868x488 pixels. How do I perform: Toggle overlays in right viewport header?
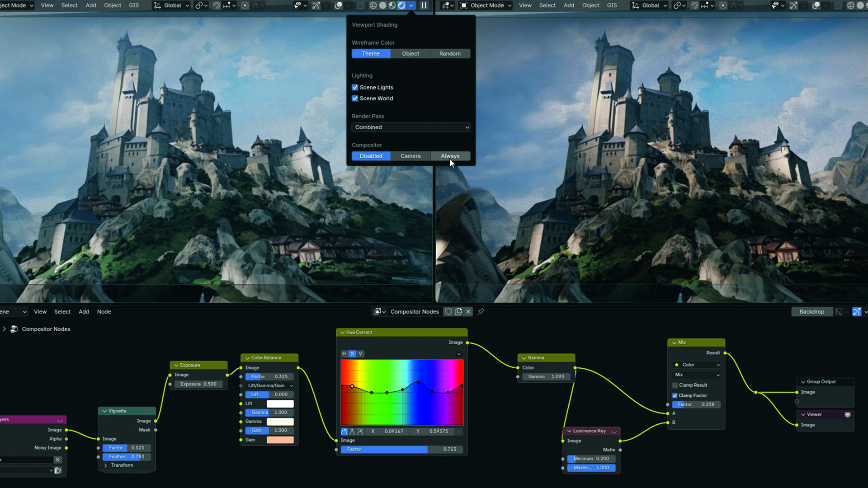point(816,5)
